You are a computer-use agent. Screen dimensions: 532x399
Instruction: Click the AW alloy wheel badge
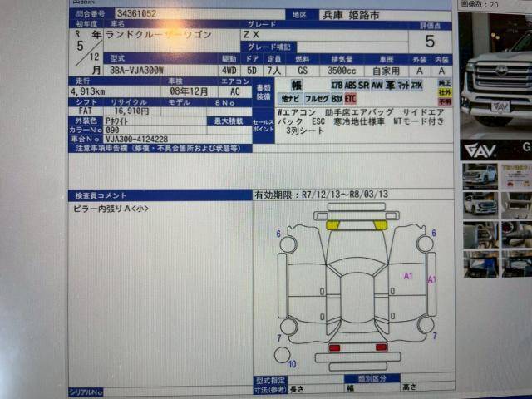pyautogui.click(x=377, y=85)
